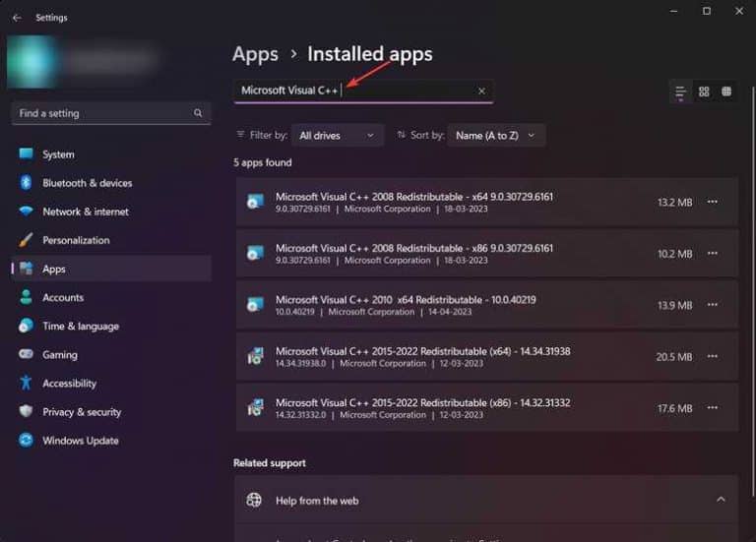Select the Personalization category
Viewport: 756px width, 542px height.
pyautogui.click(x=76, y=240)
